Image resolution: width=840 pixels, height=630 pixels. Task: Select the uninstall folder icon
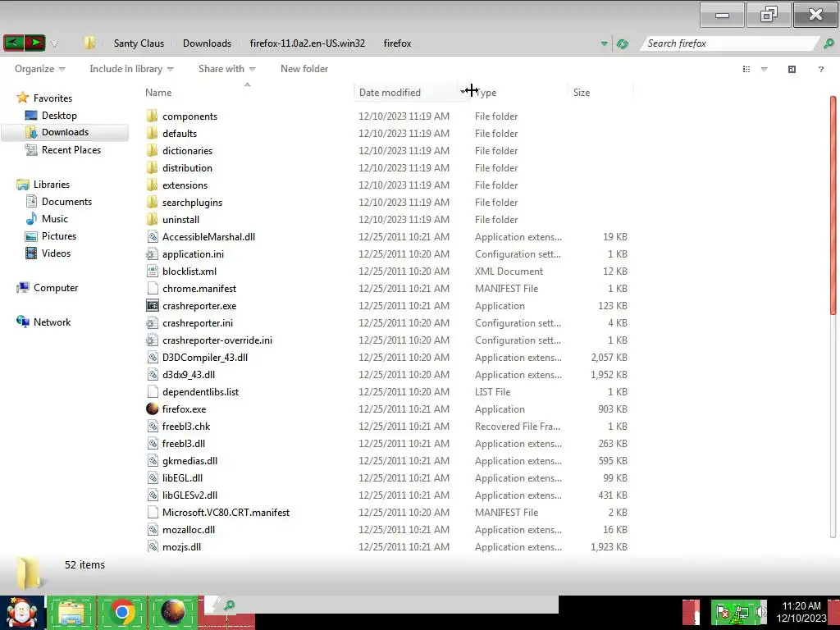(x=152, y=219)
